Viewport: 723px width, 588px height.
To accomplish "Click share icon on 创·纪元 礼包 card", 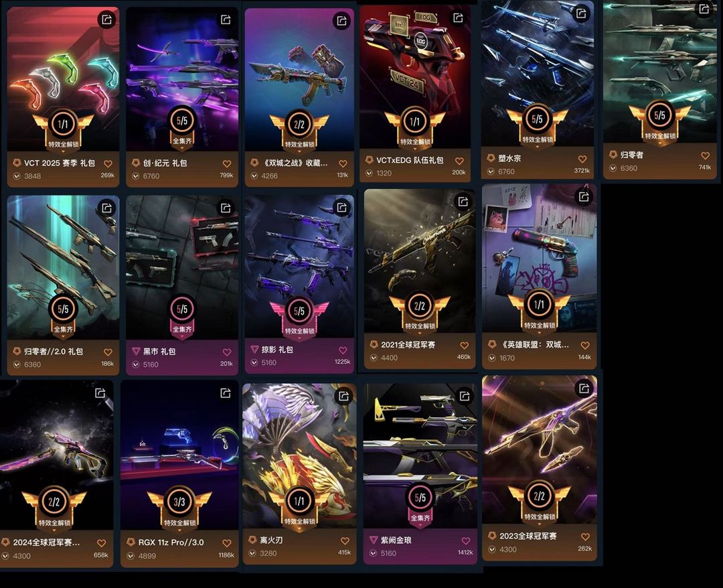I will point(226,19).
